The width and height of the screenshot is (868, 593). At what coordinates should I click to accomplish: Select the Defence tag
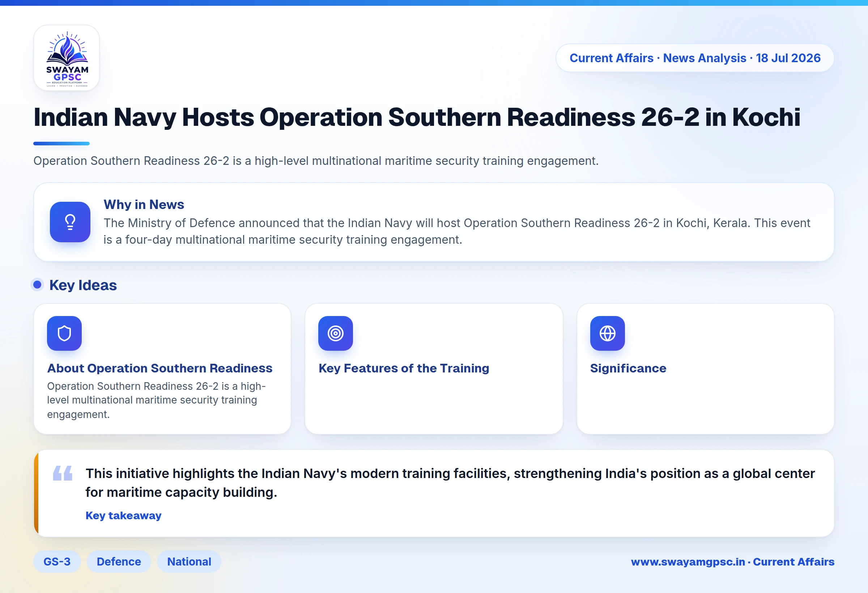point(119,561)
